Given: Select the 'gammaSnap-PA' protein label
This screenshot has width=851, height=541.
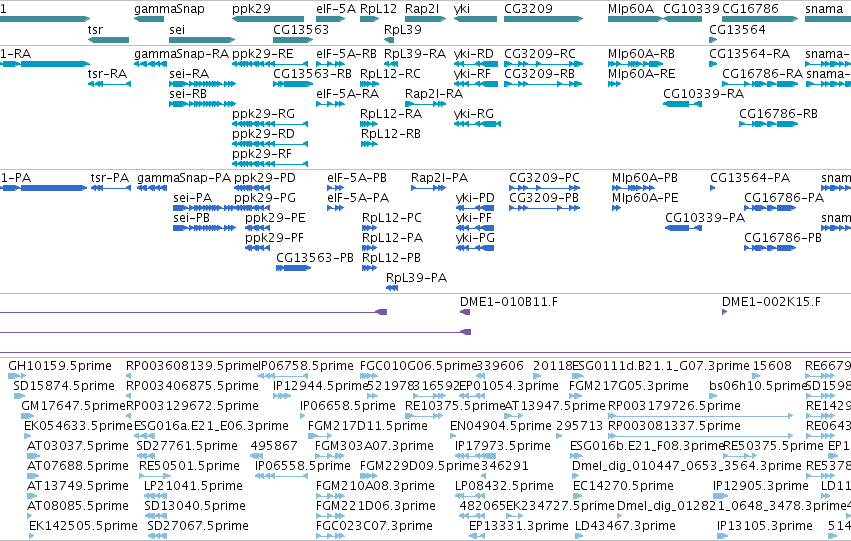Looking at the screenshot, I should 184,178.
